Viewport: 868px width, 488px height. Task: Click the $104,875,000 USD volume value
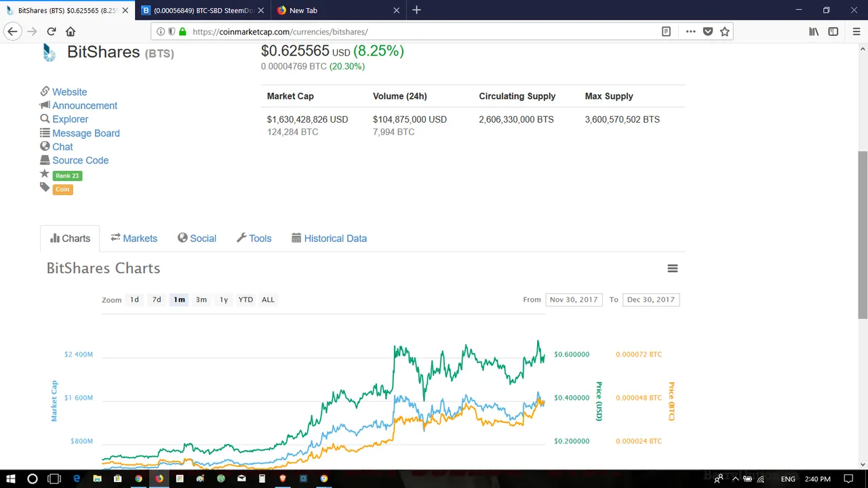410,119
